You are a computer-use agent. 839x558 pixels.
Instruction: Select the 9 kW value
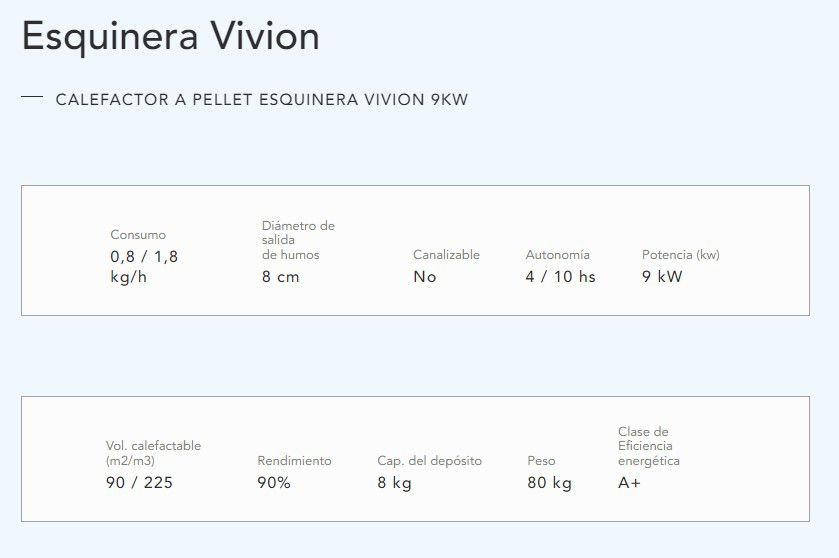662,277
